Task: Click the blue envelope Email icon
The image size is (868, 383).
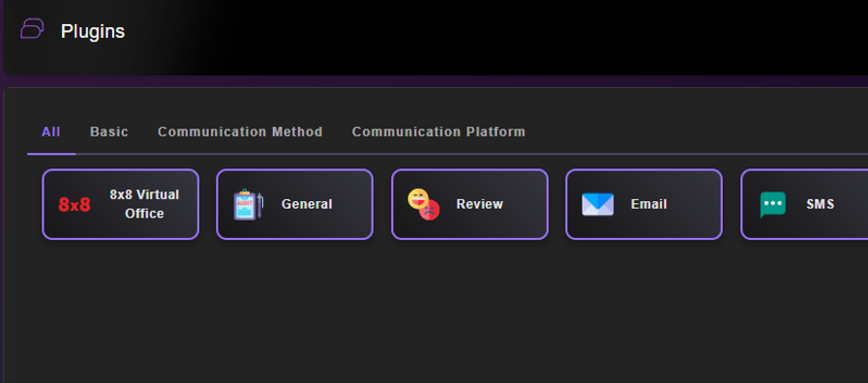Action: (597, 204)
